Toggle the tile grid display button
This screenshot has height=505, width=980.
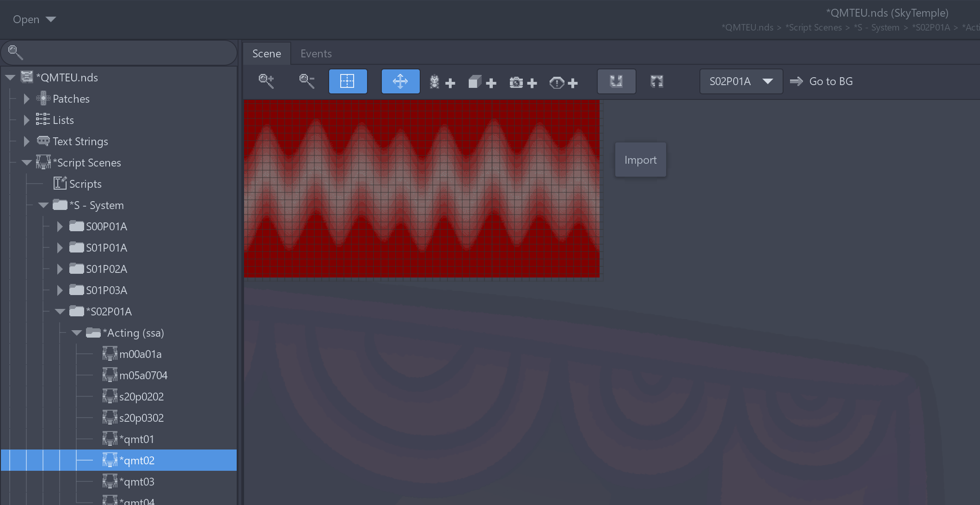point(348,81)
